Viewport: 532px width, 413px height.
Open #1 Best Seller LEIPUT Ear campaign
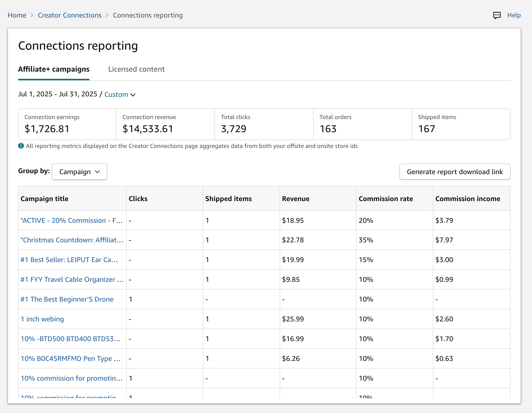pos(69,260)
